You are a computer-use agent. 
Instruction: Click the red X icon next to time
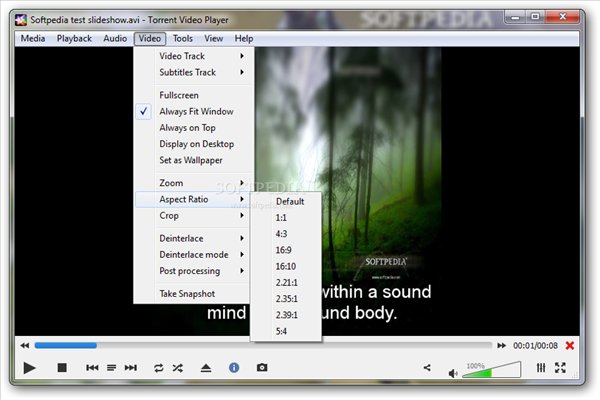pyautogui.click(x=570, y=346)
